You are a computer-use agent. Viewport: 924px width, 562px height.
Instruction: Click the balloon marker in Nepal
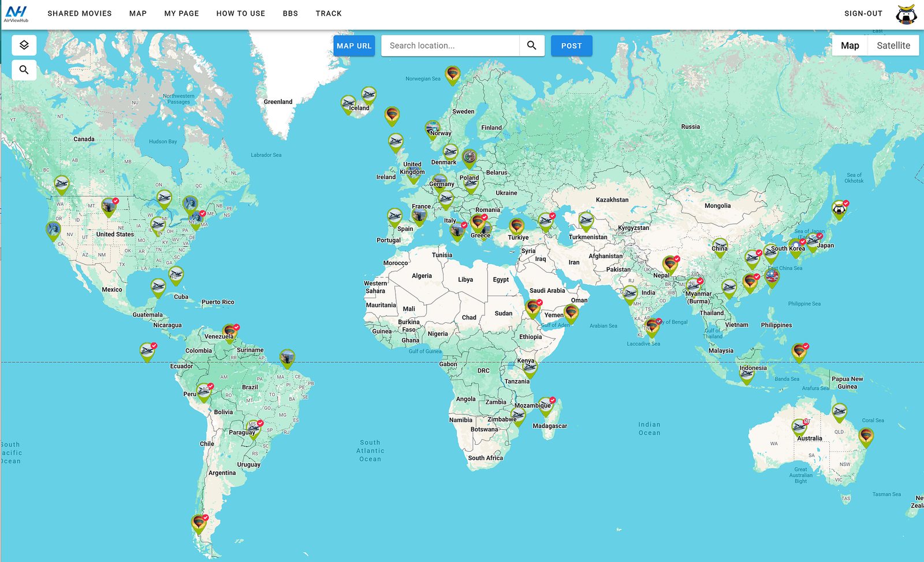tap(670, 266)
